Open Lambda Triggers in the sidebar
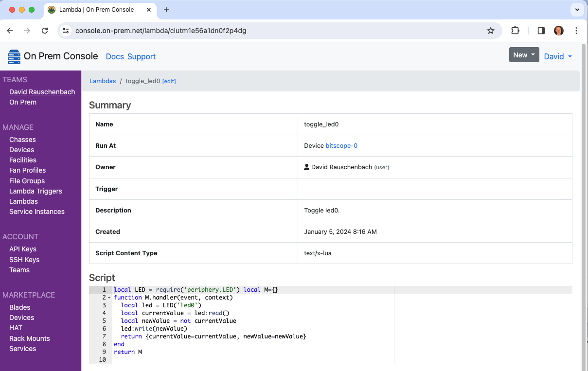The image size is (588, 371). (x=36, y=191)
